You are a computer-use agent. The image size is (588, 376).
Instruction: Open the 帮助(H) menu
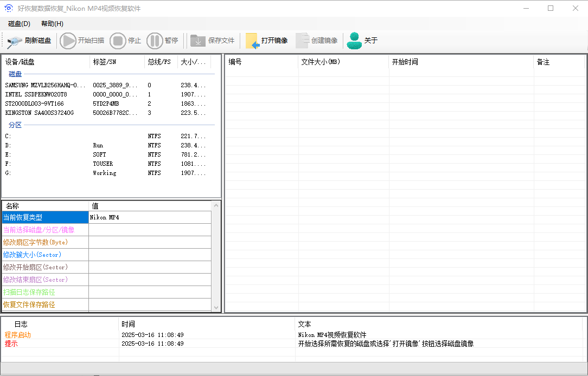click(x=52, y=24)
